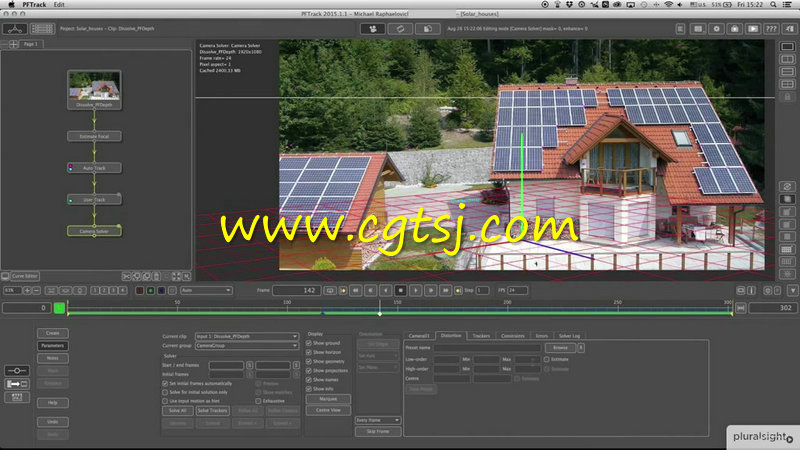Open the Edit menu in menu bar
The image size is (800, 450).
tap(59, 5)
